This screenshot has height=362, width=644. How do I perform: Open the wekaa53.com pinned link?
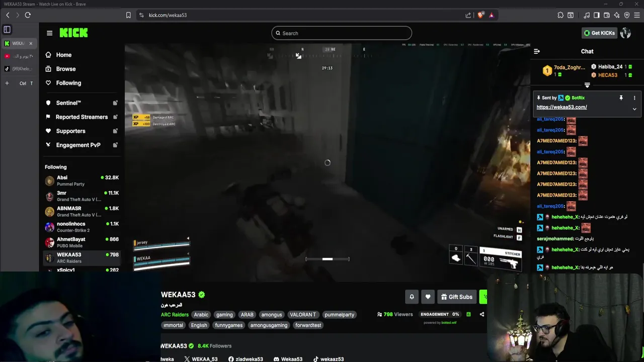561,107
